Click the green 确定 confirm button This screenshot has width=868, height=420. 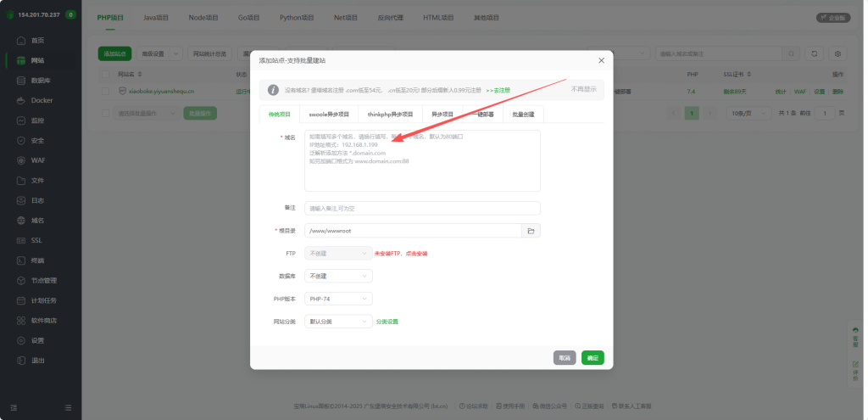click(593, 358)
